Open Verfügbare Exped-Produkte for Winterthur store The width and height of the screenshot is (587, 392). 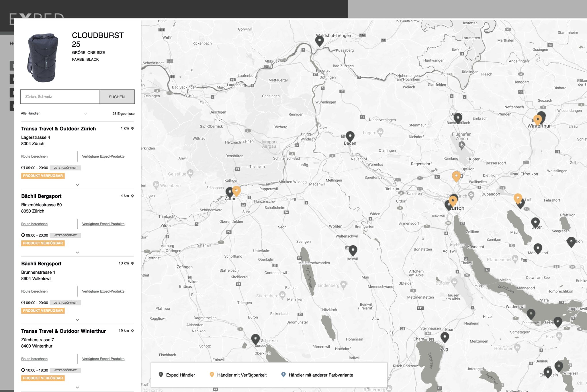tap(103, 359)
